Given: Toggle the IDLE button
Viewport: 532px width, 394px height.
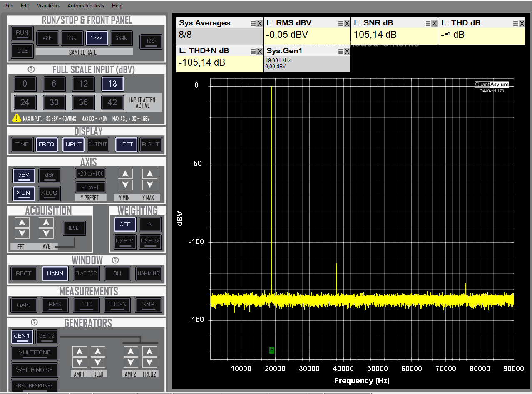Looking at the screenshot, I should tap(22, 51).
